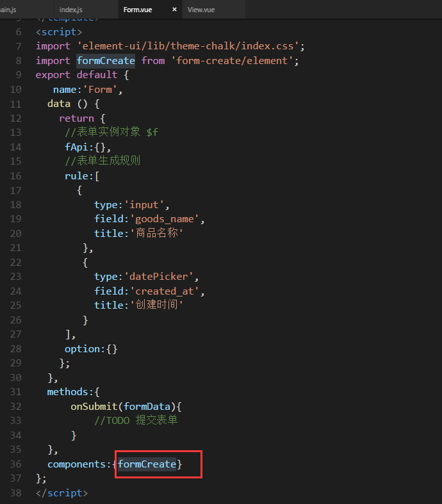This screenshot has height=504, width=442.
Task: Click the opening <script> tag
Action: click(x=59, y=32)
